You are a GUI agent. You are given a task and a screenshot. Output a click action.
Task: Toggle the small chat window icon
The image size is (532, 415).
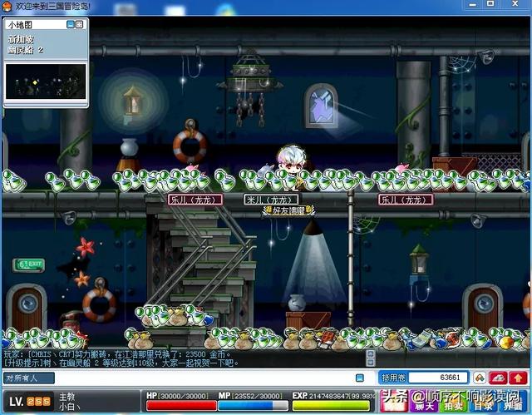(360, 378)
